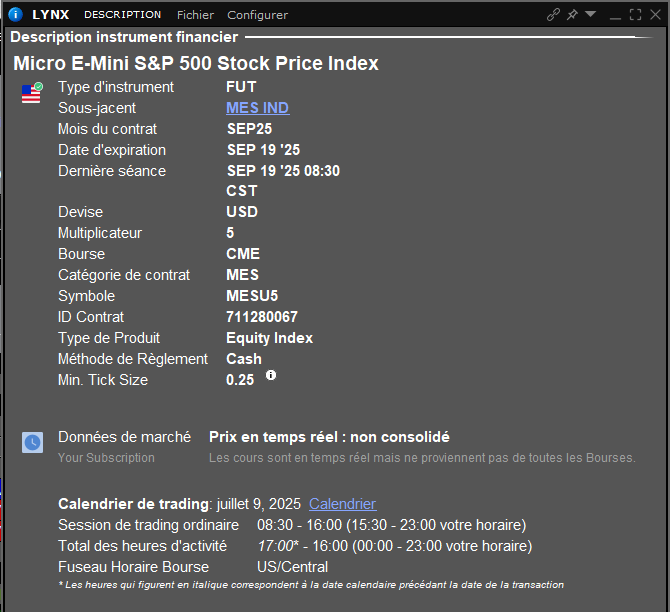Click the Calendrier de trading date juillet 9, 2025
This screenshot has height=612, width=670.
(259, 504)
